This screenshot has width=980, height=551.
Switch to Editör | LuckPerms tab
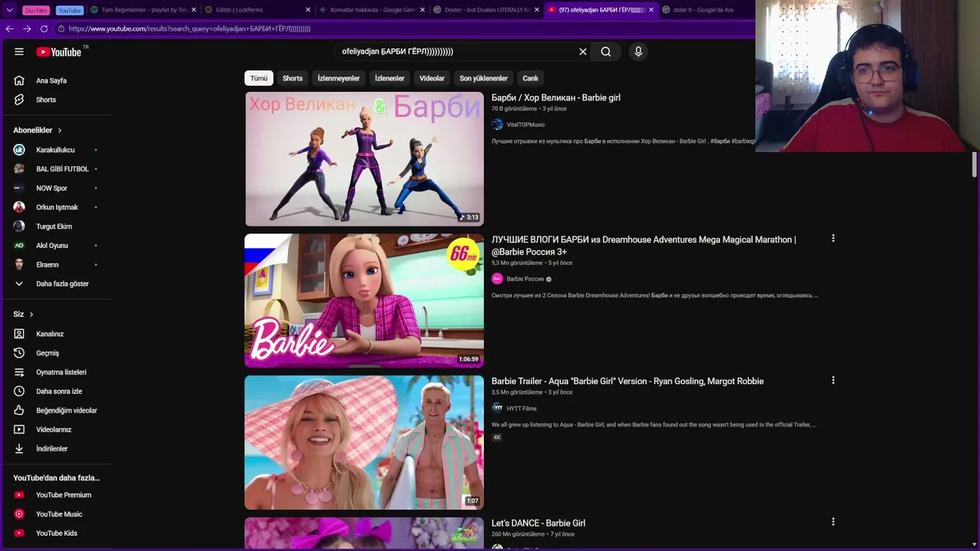256,10
